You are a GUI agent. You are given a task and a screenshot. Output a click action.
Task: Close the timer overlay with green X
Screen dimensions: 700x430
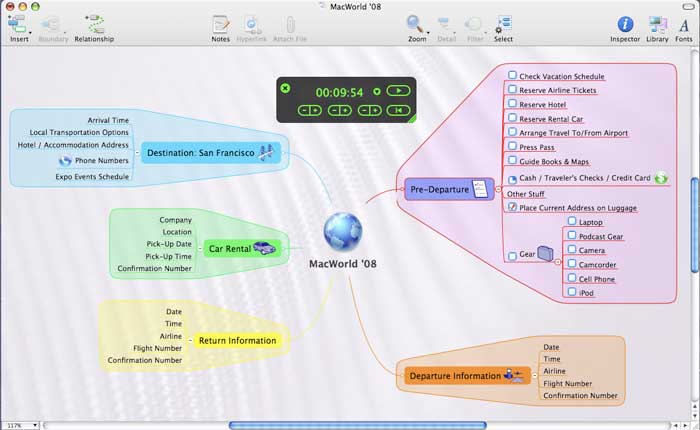tap(285, 88)
